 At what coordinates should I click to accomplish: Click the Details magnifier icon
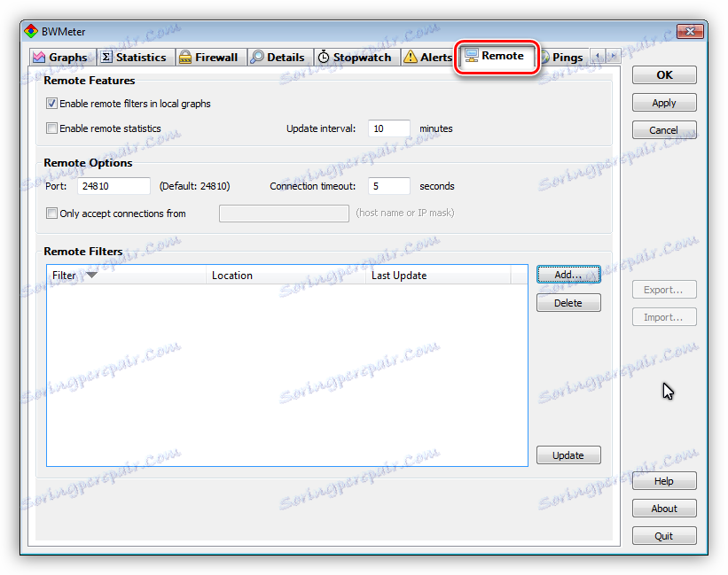257,57
